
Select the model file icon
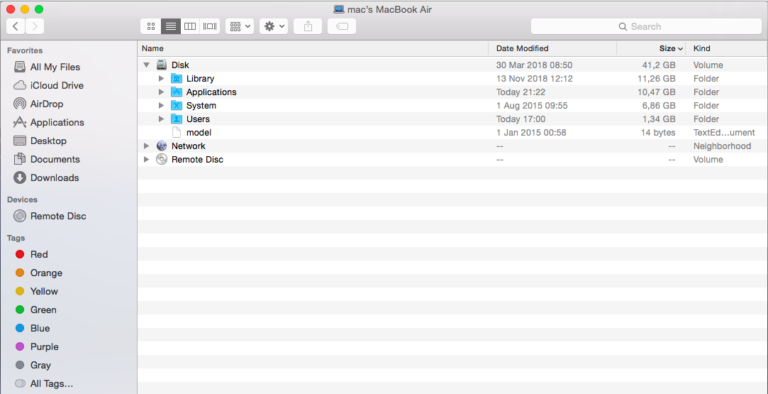[176, 132]
